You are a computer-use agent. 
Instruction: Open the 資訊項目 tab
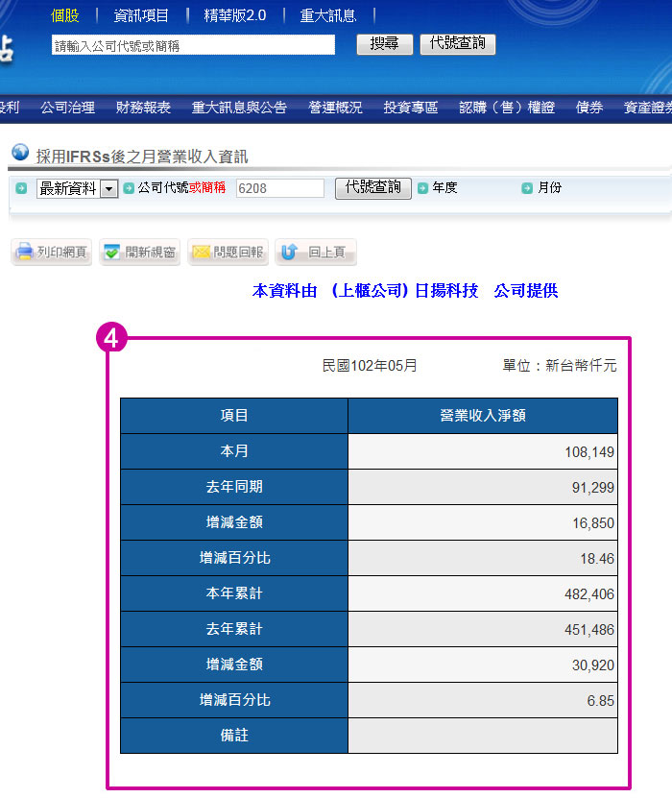coord(141,15)
